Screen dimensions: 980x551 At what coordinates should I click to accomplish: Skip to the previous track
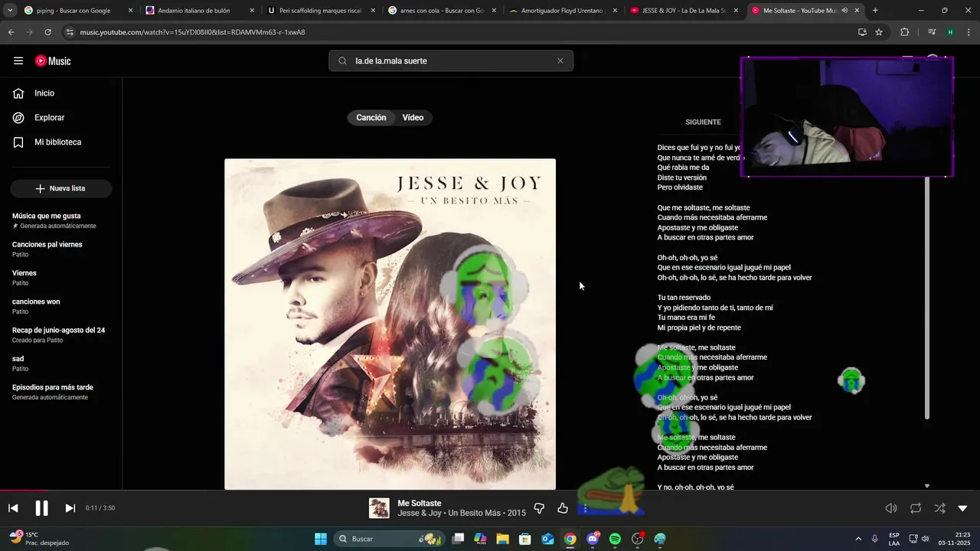pyautogui.click(x=13, y=508)
